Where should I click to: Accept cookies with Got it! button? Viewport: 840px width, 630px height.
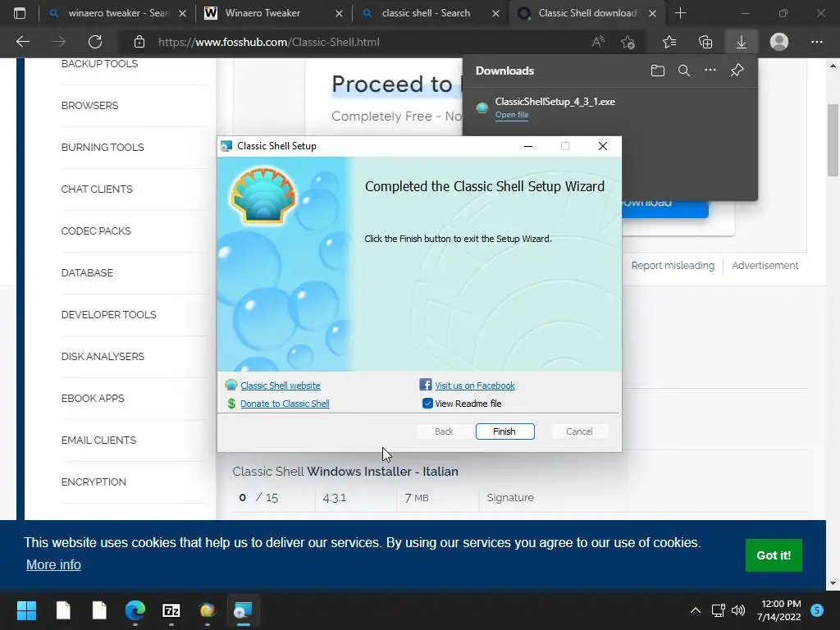point(774,555)
